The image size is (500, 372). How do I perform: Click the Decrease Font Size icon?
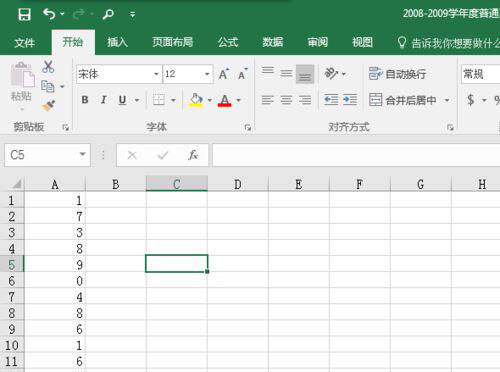[x=243, y=74]
